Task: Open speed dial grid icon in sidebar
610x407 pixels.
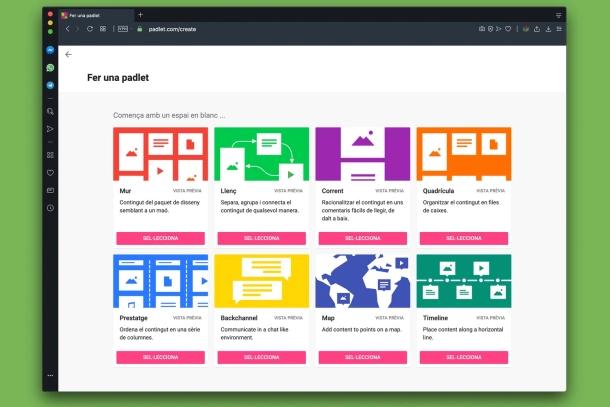Action: tap(50, 155)
